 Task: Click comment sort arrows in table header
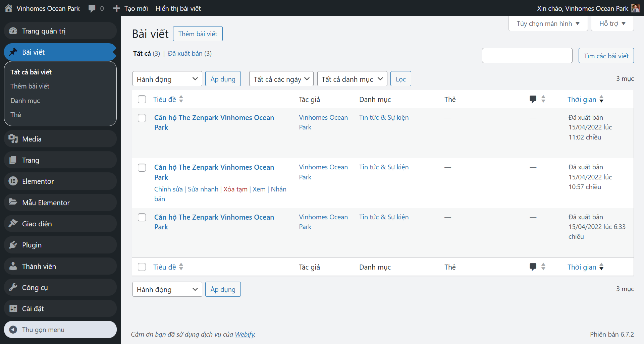543,99
